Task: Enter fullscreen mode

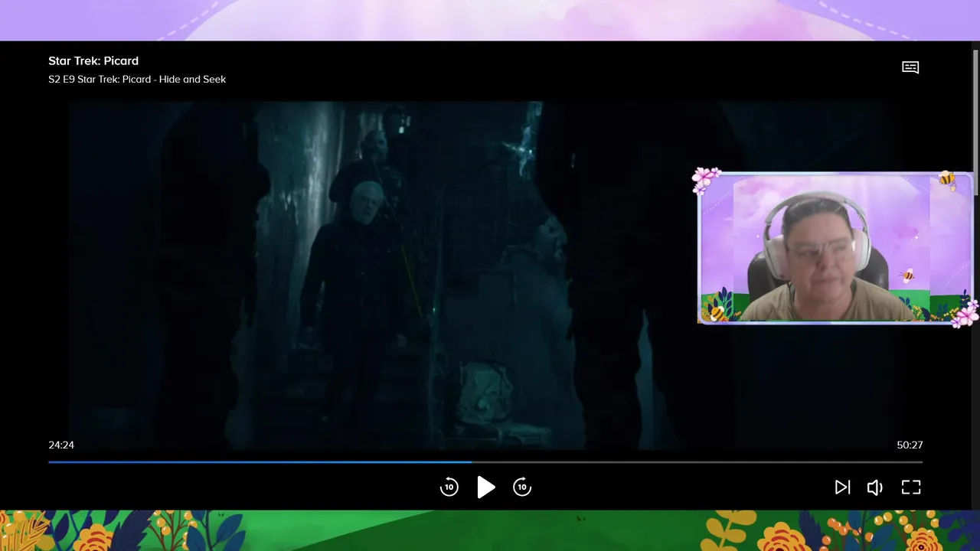Action: pyautogui.click(x=911, y=487)
